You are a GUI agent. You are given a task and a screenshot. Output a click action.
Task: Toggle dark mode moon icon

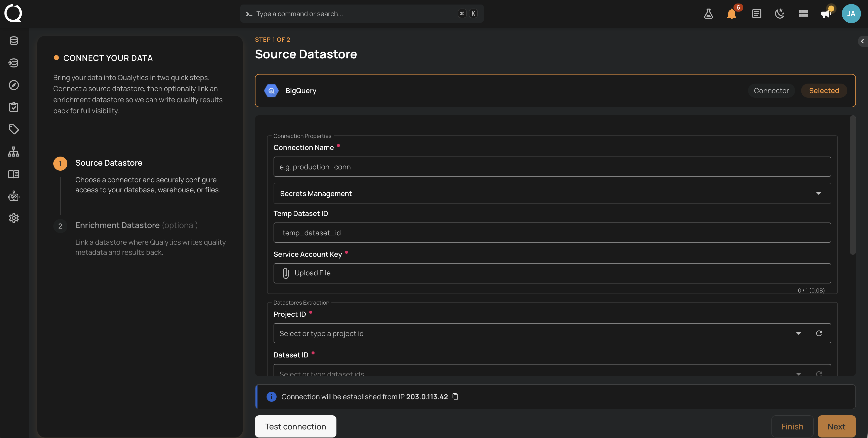pyautogui.click(x=780, y=14)
